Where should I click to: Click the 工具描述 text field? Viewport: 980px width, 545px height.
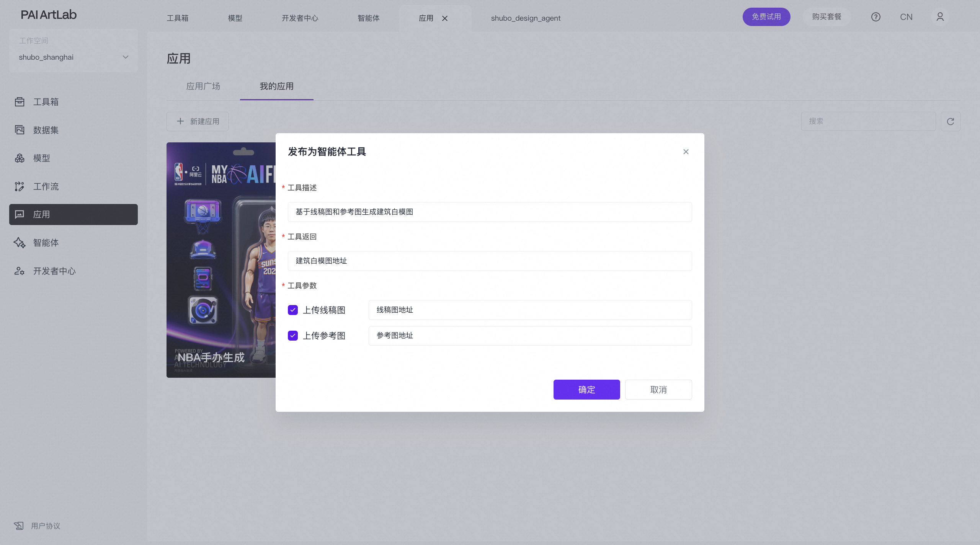click(490, 212)
